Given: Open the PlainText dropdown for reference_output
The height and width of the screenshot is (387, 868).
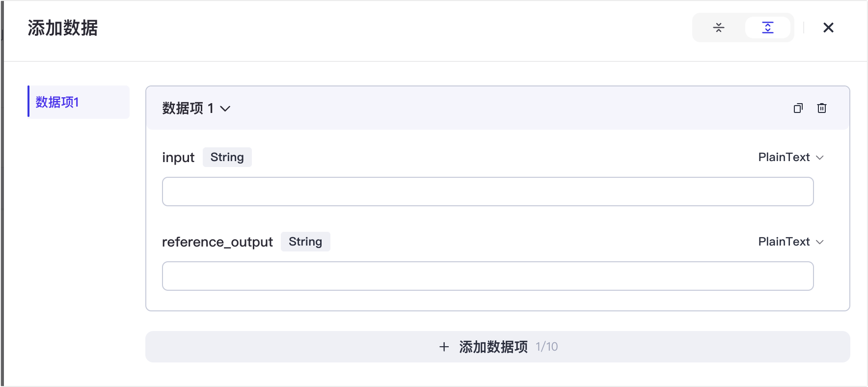Looking at the screenshot, I should [790, 242].
